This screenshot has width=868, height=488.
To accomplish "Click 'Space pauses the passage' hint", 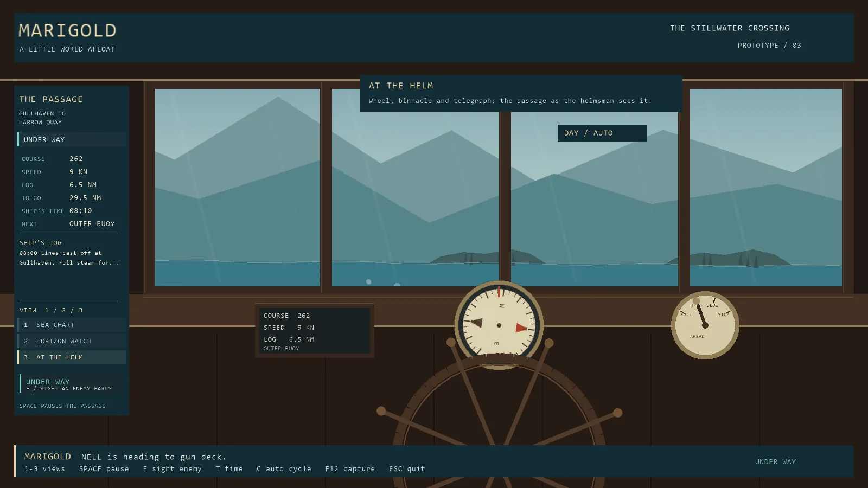I will pos(62,406).
